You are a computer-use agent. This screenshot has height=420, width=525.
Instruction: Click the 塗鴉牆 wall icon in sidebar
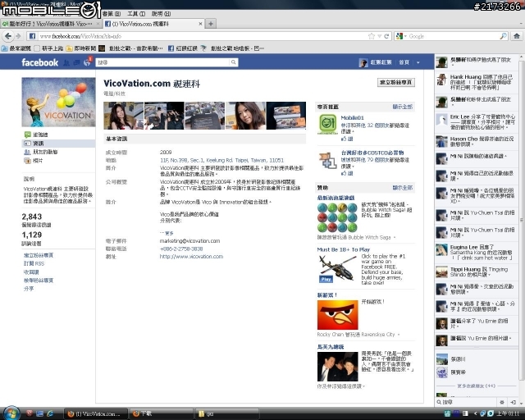pos(27,135)
